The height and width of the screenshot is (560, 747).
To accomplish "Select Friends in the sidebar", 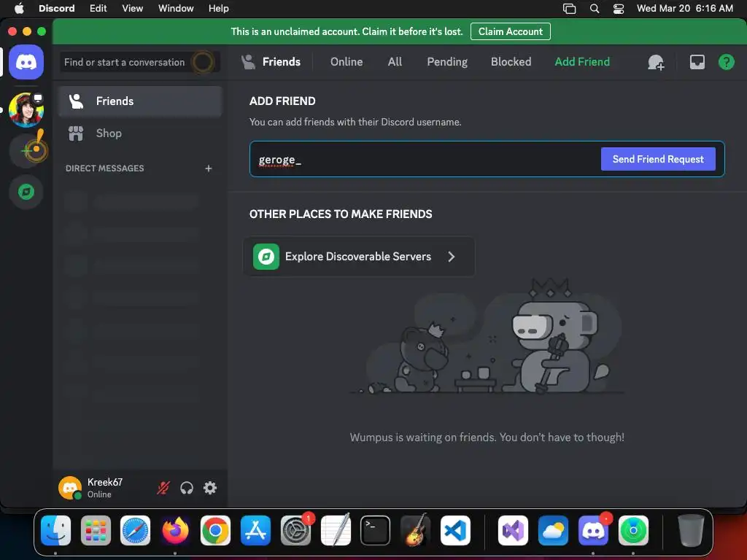I will (140, 101).
